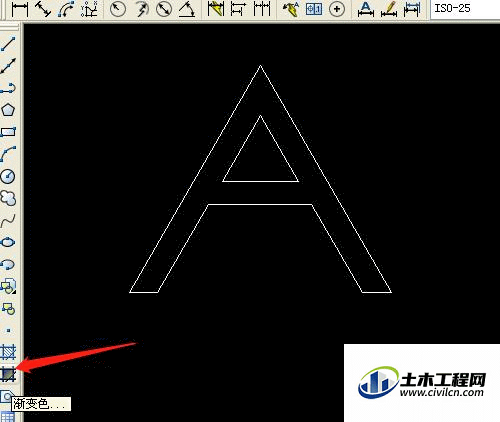This screenshot has height=422, width=500.
Task: Select the Radius Dimension tool
Action: click(118, 9)
